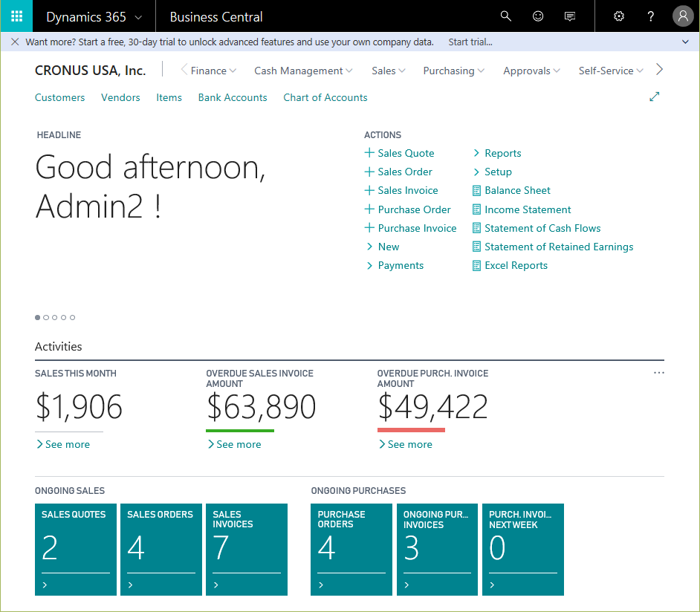
Task: Click the Business Central title
Action: coord(216,17)
